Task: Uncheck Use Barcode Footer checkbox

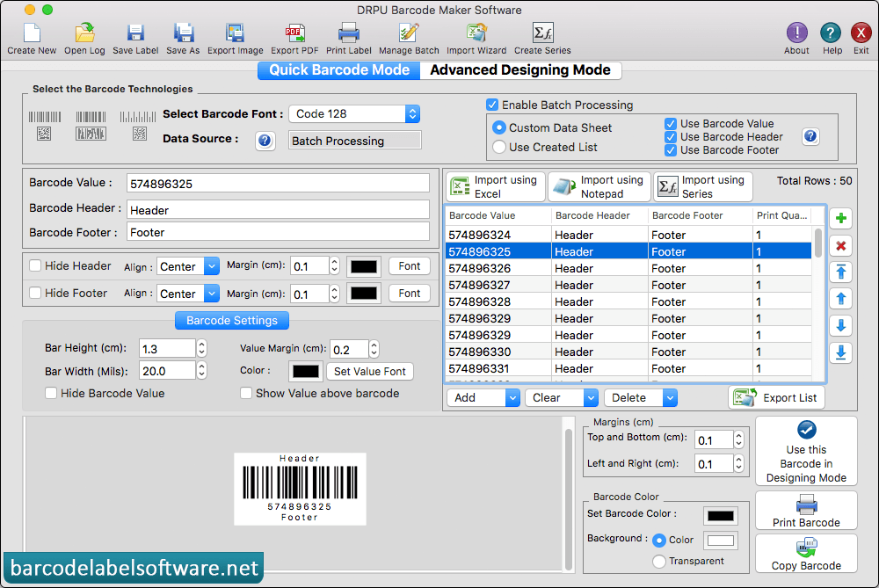Action: click(671, 150)
